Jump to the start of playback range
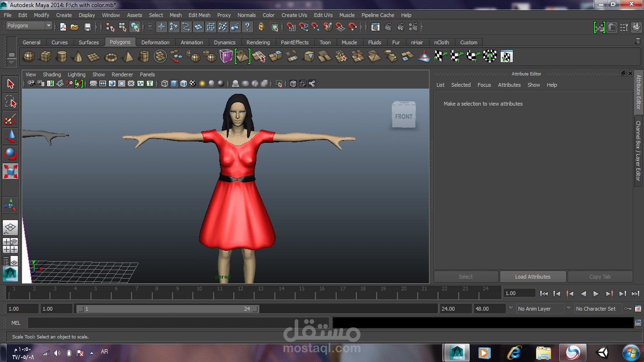The width and height of the screenshot is (644, 362). [x=544, y=294]
